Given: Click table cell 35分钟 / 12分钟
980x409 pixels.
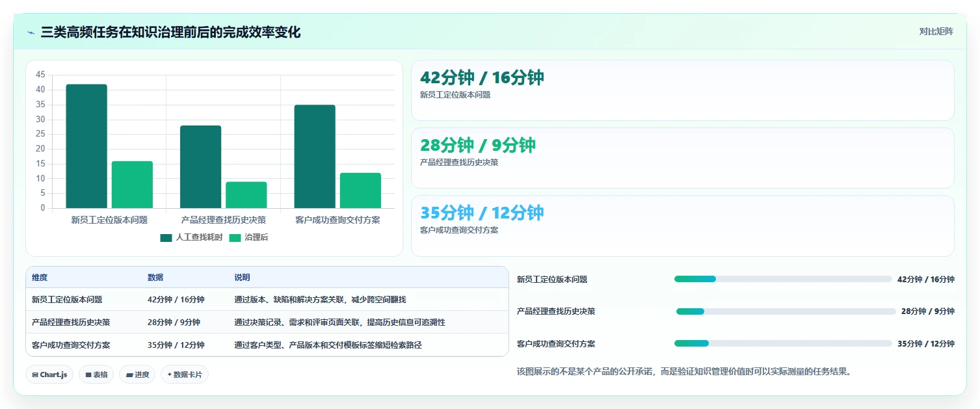Looking at the screenshot, I should (176, 345).
